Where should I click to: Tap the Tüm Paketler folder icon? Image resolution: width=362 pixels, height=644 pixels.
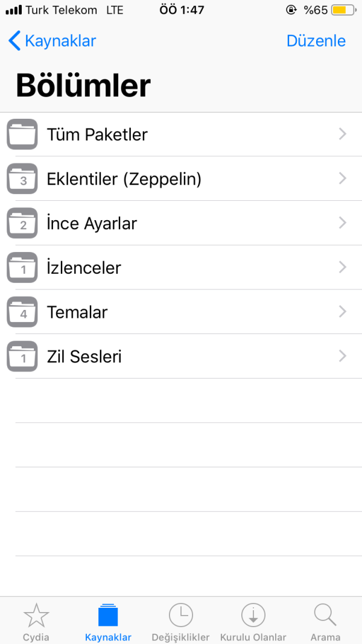tap(22, 134)
